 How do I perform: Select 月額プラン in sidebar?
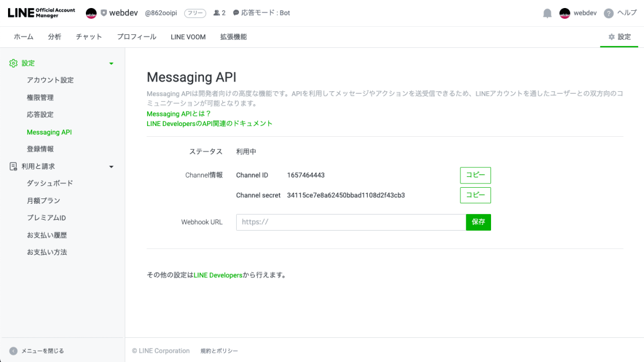[43, 201]
